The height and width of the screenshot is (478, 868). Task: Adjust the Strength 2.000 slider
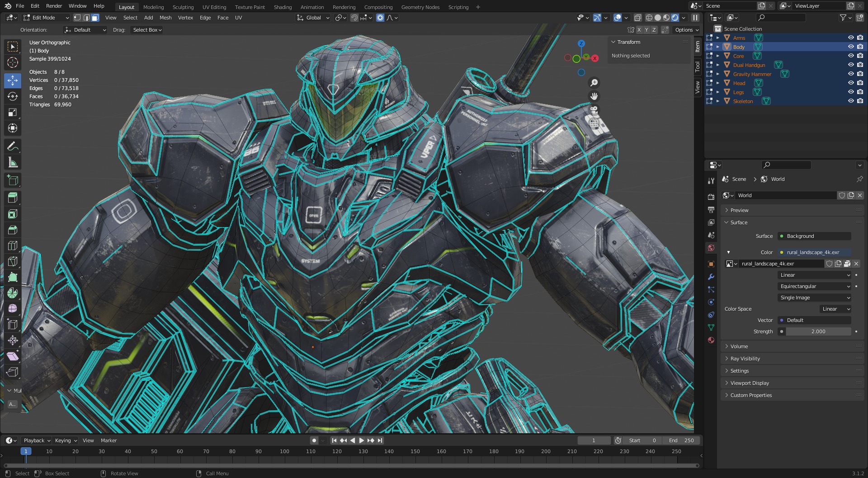(818, 331)
